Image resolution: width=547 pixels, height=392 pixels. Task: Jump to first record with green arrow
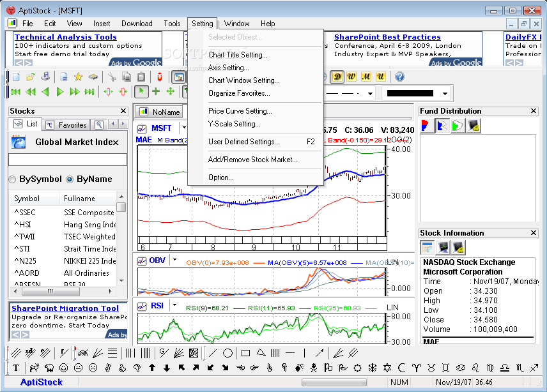point(16,92)
